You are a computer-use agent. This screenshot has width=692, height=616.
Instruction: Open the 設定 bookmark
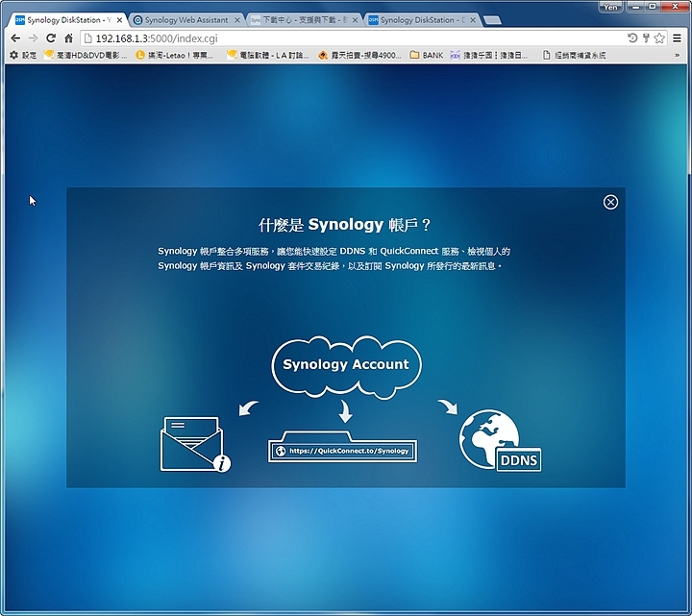(x=23, y=55)
